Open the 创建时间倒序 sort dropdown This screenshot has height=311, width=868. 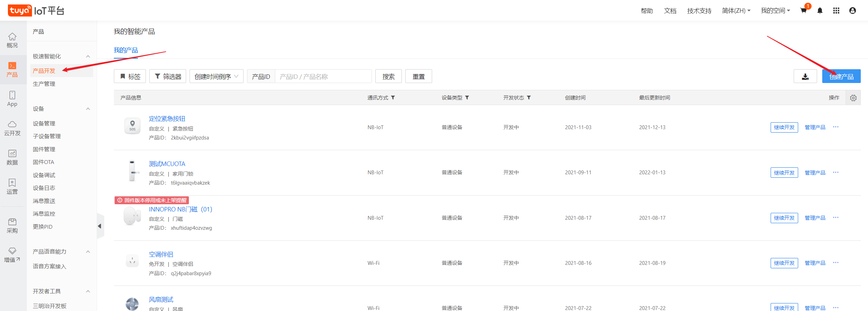click(216, 76)
